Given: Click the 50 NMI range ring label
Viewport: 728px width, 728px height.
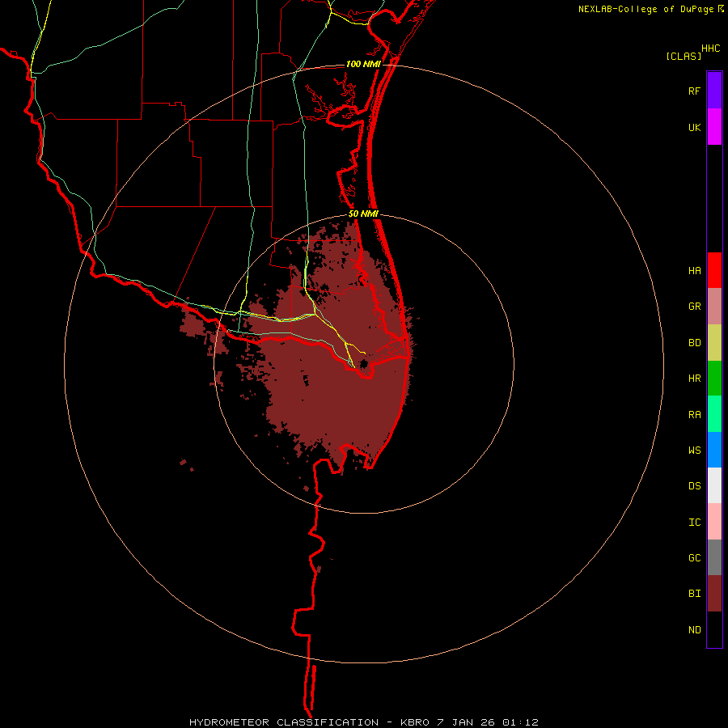Looking at the screenshot, I should (x=363, y=214).
